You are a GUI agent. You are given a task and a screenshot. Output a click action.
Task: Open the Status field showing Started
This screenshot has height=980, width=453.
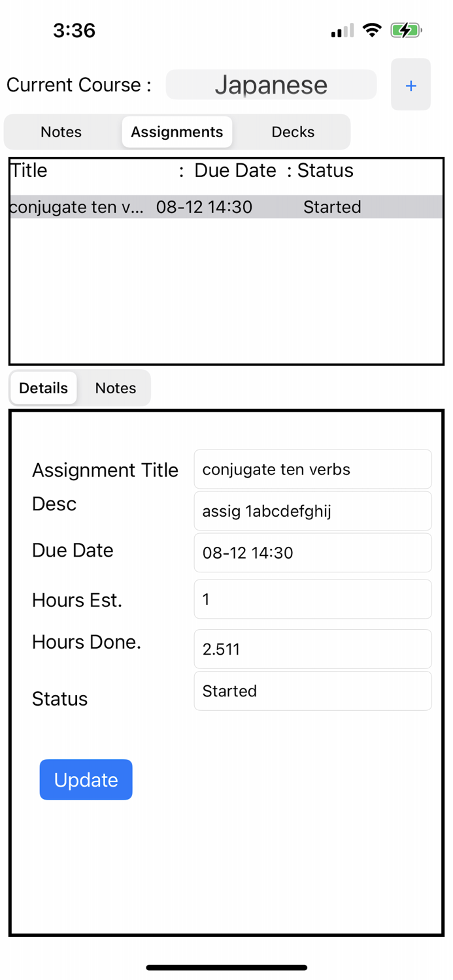click(312, 691)
